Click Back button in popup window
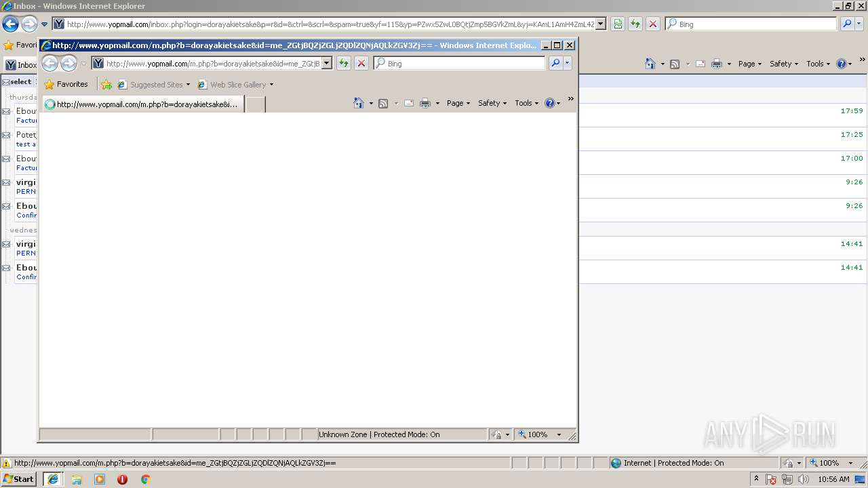 pos(50,64)
